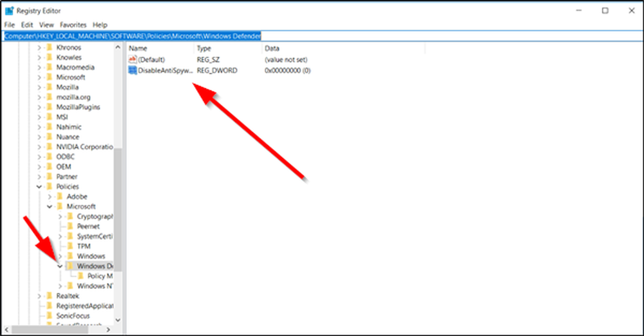Click the Registry Editor app icon in title bar
This screenshot has width=644, height=336.
[9, 10]
